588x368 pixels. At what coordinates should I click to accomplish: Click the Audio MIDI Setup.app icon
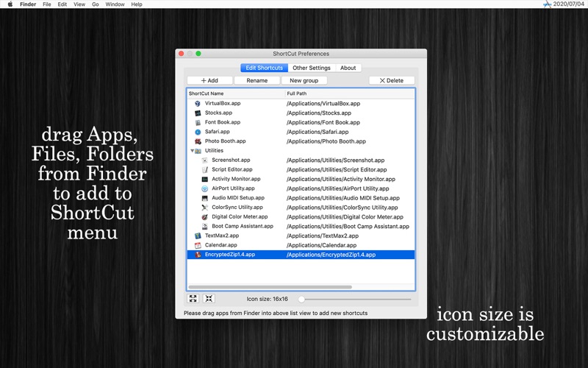[205, 198]
